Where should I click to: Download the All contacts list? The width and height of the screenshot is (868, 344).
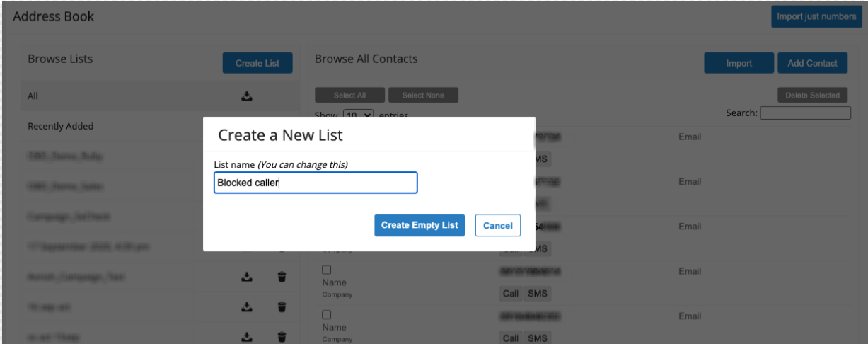tap(247, 96)
